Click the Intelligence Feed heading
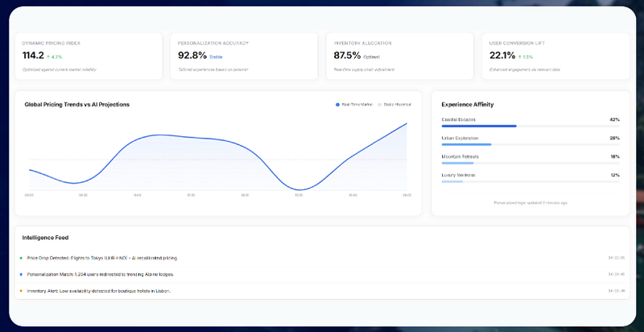Viewport: 644px width, 332px height. click(45, 238)
